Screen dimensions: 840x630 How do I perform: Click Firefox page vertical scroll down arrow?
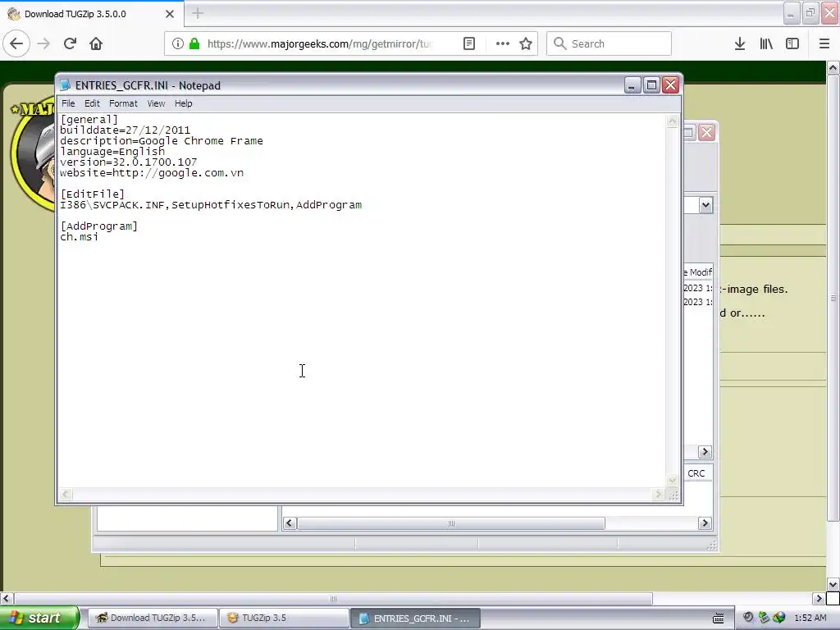coord(833,584)
